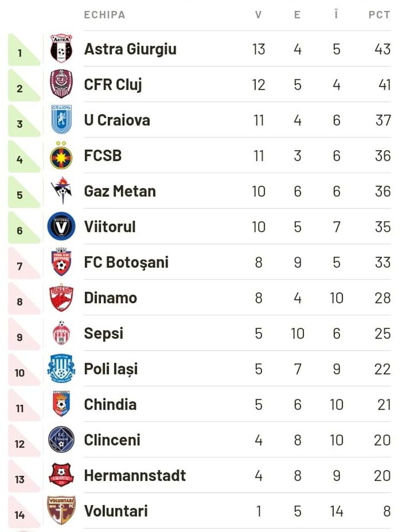Sort by V wins column header

(258, 15)
